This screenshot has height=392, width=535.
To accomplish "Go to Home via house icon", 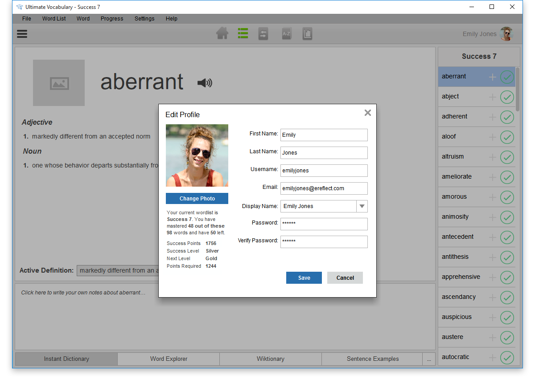I will [x=222, y=34].
